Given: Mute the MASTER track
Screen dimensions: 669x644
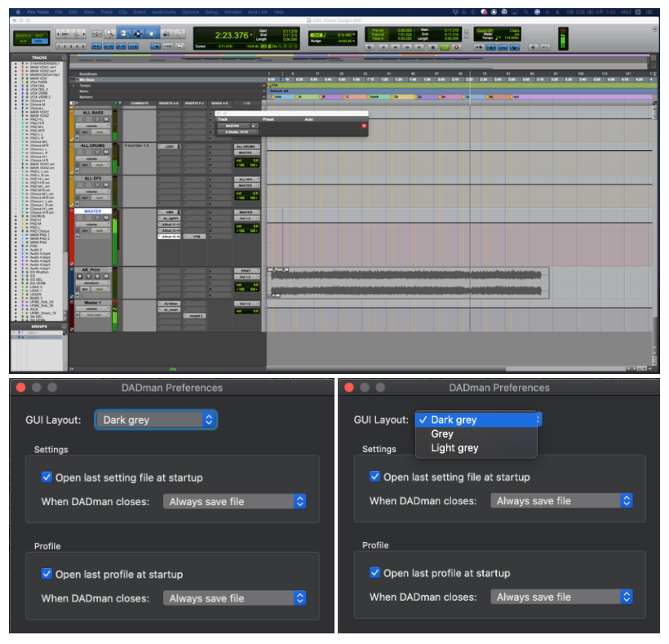Looking at the screenshot, I should [x=106, y=218].
